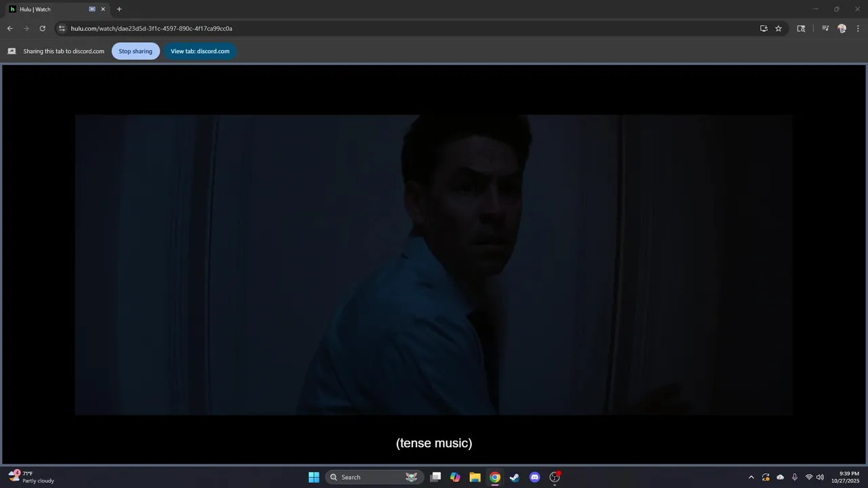Click the tab sharing indicator on Hulu tab
This screenshot has height=488, width=868.
point(92,9)
